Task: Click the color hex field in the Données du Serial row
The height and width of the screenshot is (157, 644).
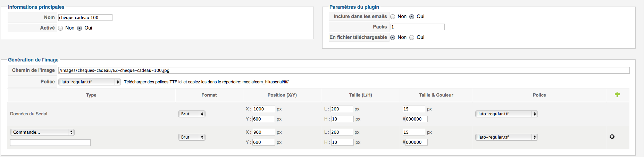Action: click(x=416, y=119)
